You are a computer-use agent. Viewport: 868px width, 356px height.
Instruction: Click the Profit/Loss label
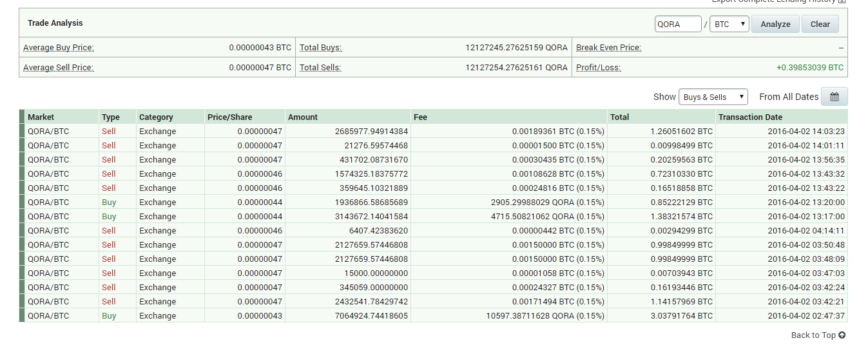(599, 68)
